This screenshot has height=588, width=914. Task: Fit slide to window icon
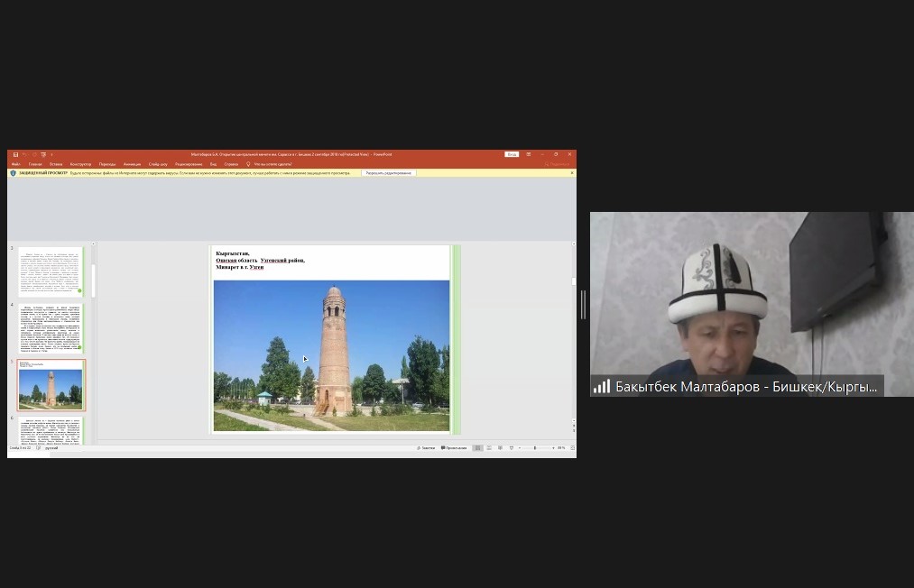[x=571, y=448]
